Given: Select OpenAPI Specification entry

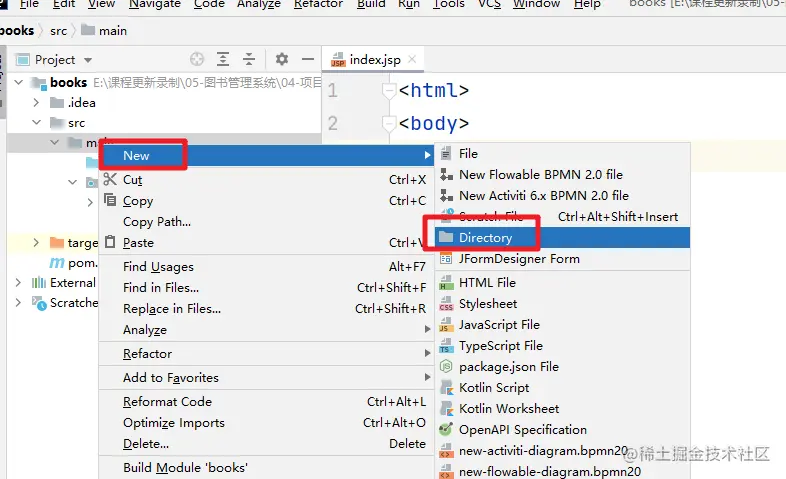Looking at the screenshot, I should [x=562, y=430].
